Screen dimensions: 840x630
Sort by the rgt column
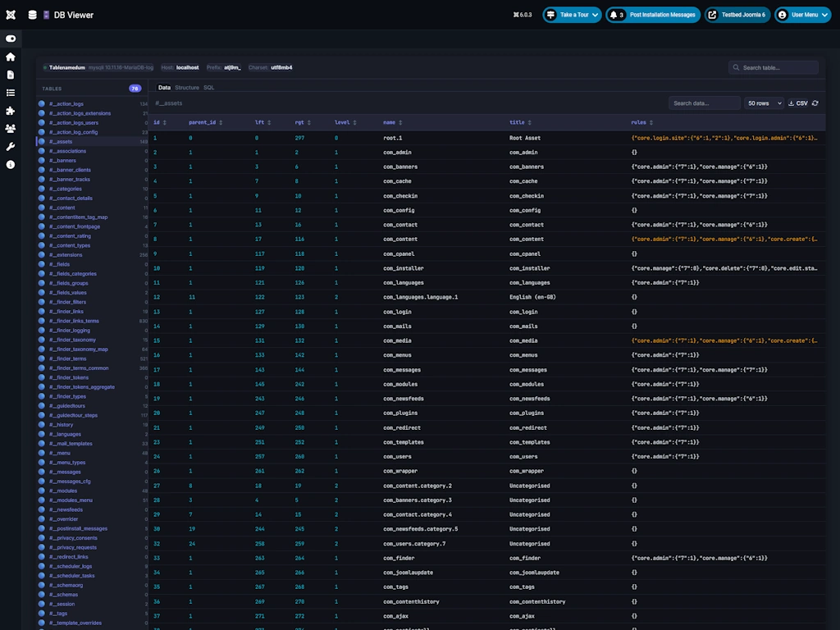(x=303, y=123)
